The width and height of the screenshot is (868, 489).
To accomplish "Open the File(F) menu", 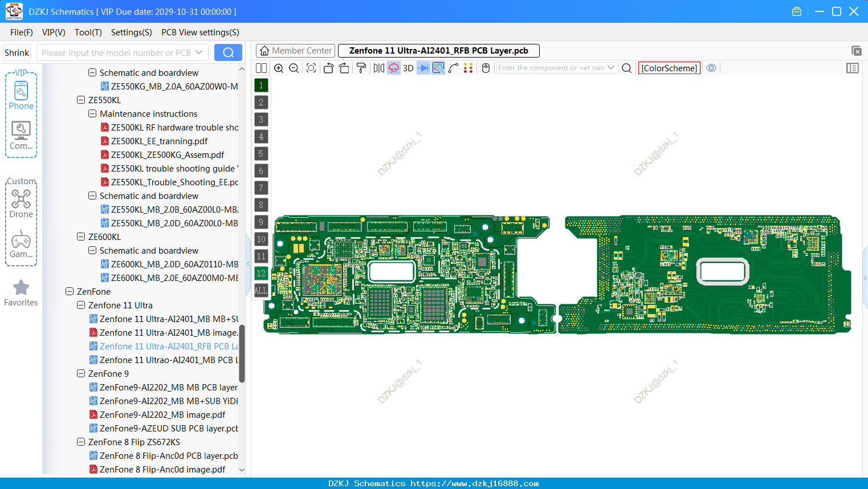I will point(22,32).
